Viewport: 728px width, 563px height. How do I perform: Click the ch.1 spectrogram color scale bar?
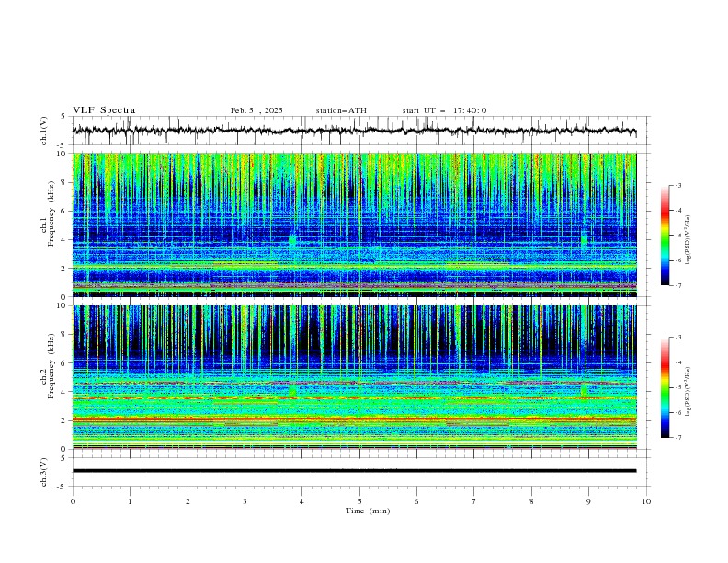(x=665, y=236)
